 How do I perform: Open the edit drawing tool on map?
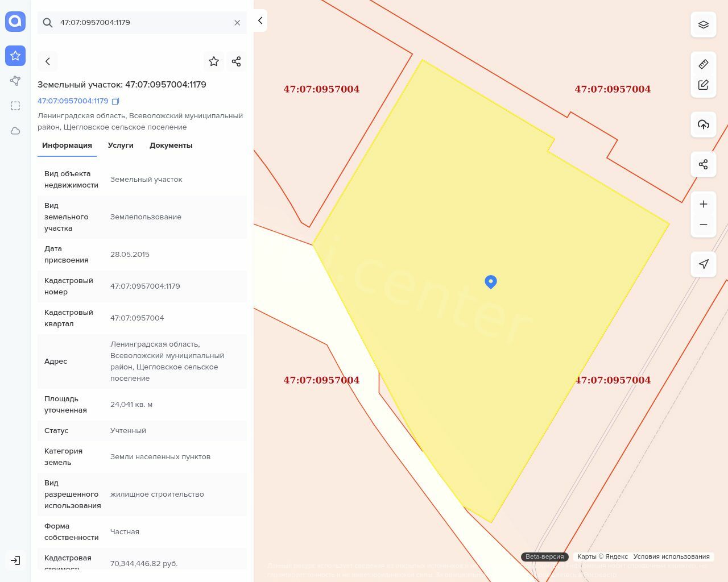(x=704, y=85)
